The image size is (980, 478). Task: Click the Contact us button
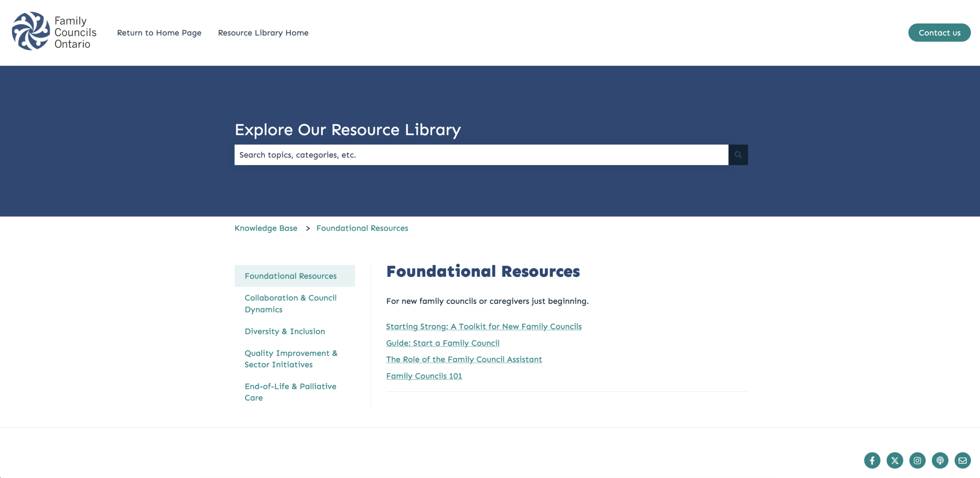(939, 33)
